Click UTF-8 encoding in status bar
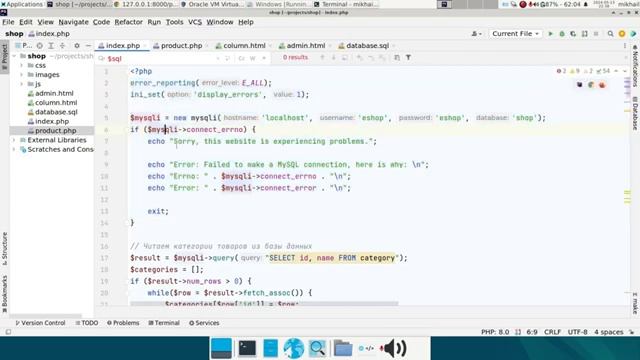The image size is (640, 360). pos(577,332)
